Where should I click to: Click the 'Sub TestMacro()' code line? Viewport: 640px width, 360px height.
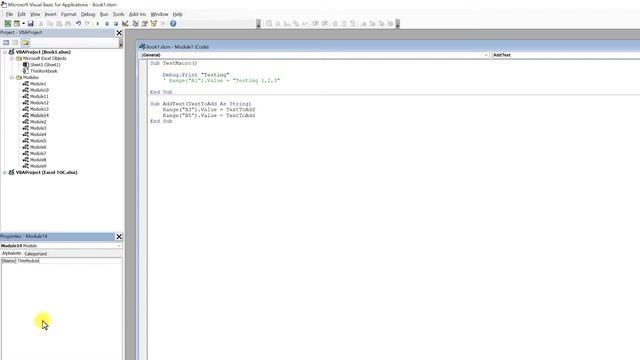173,63
